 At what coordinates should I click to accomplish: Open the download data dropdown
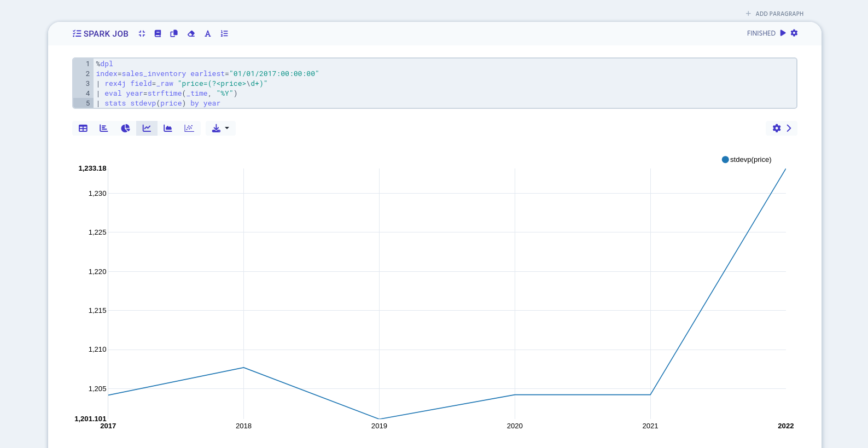[x=220, y=128]
